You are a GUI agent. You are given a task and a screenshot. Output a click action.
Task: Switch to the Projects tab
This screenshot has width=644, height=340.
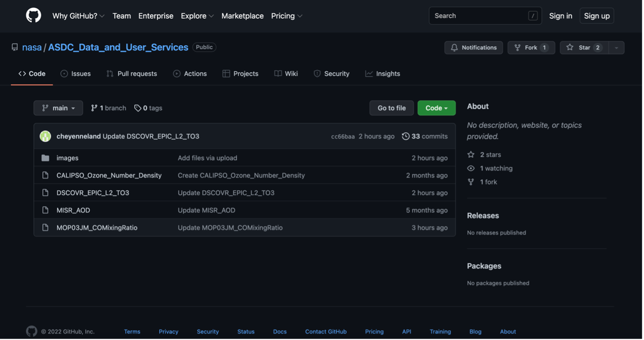(240, 74)
